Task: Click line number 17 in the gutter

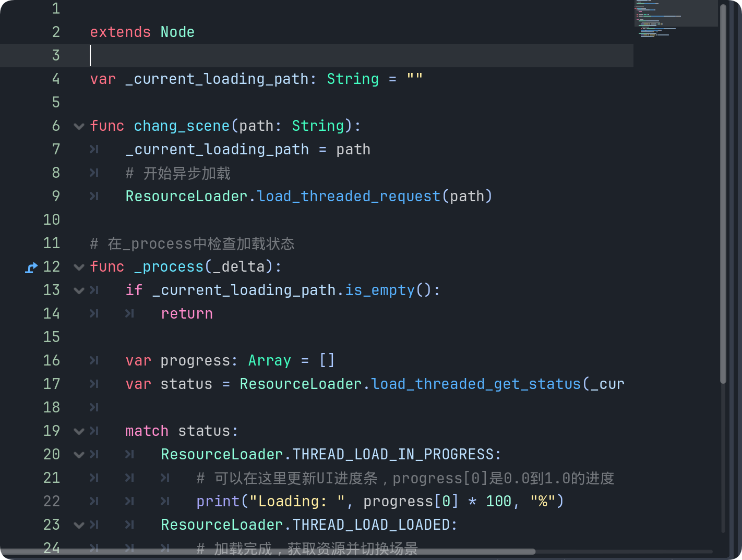Action: coord(52,384)
